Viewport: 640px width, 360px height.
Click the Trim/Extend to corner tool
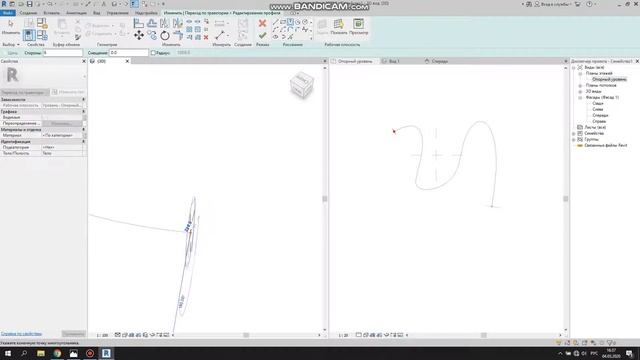[x=178, y=36]
